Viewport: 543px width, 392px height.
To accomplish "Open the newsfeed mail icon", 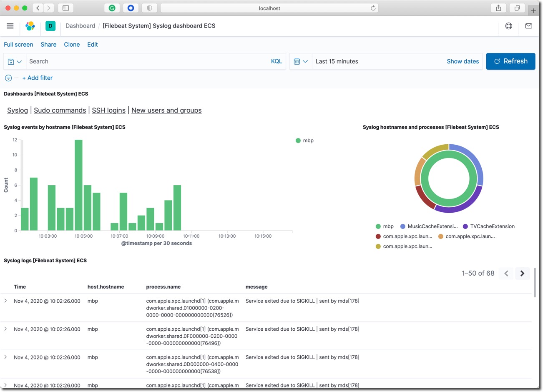I will pyautogui.click(x=529, y=26).
